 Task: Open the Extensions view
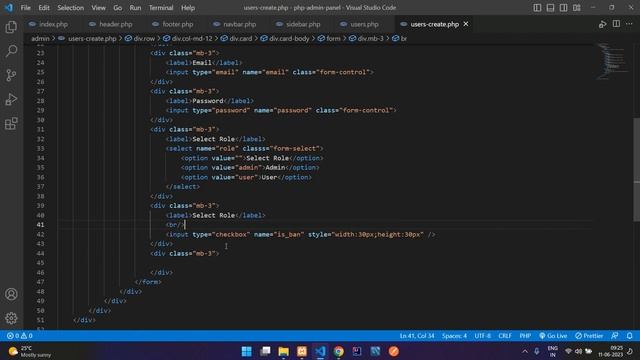click(x=11, y=123)
